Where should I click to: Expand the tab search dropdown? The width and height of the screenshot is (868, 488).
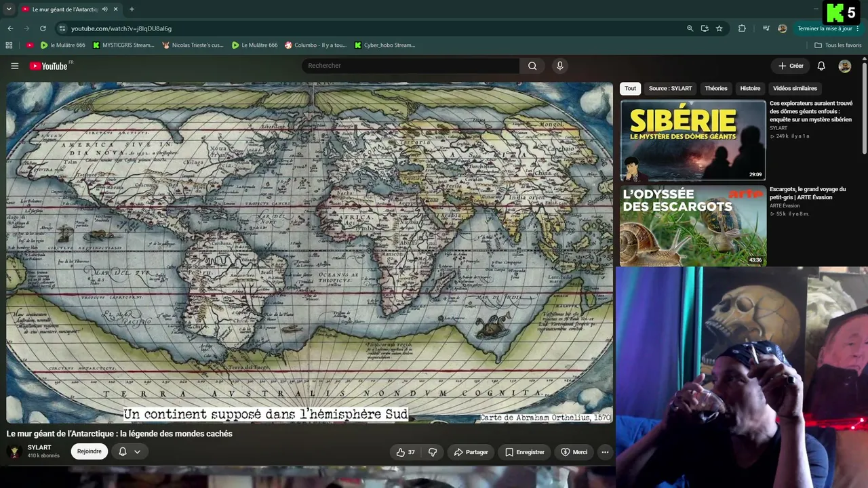point(9,9)
